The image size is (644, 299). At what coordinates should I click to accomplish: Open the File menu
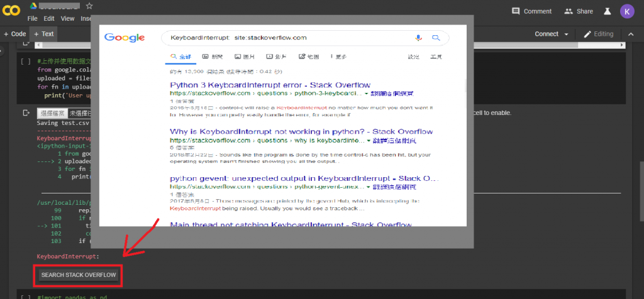click(x=33, y=18)
